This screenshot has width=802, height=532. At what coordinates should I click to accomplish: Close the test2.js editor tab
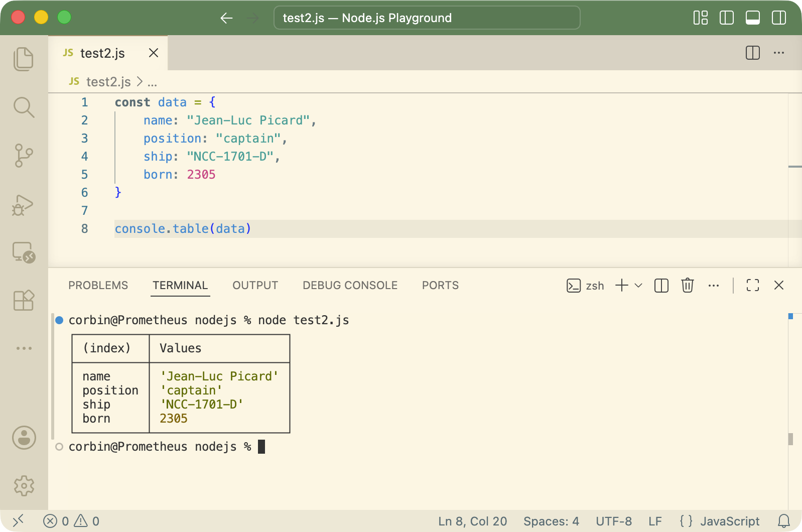pyautogui.click(x=154, y=53)
